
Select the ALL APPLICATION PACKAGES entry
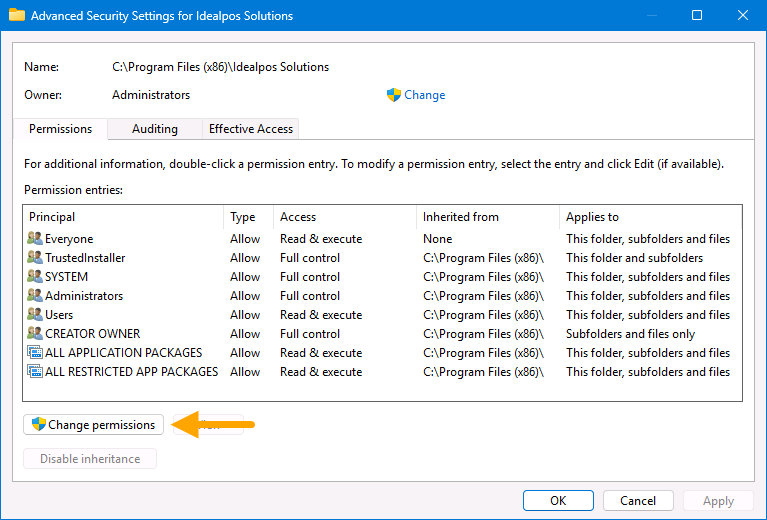[x=383, y=353]
